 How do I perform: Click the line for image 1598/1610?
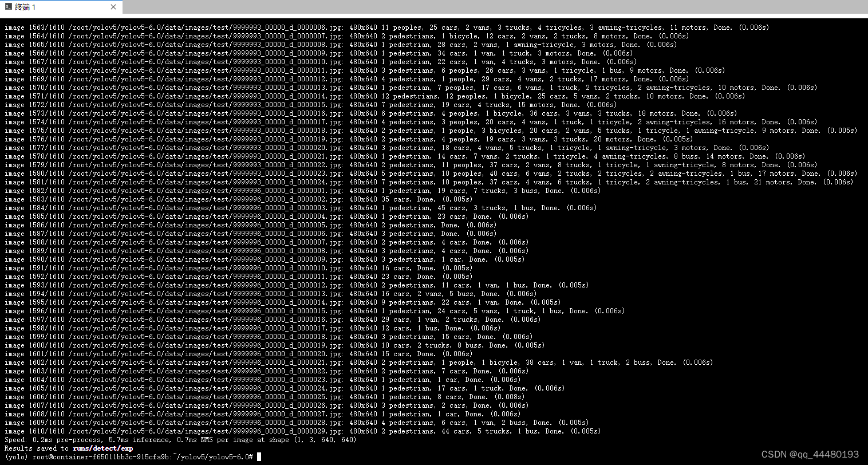coord(252,328)
